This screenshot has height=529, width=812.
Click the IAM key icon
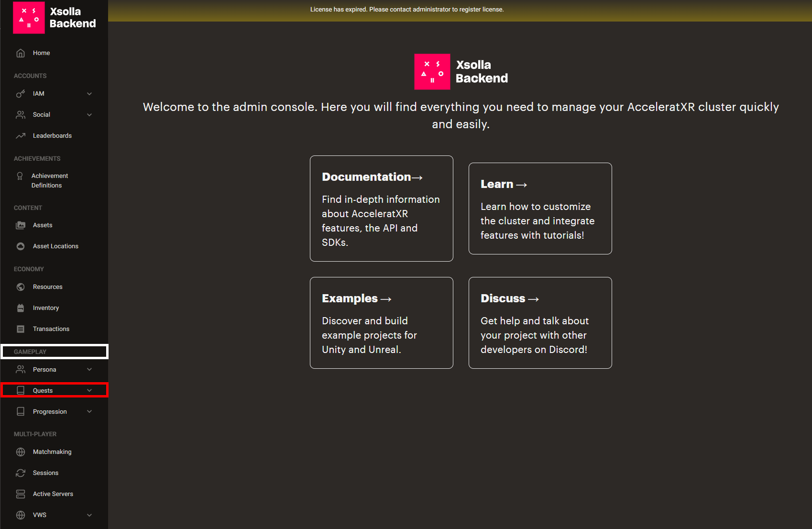[21, 94]
